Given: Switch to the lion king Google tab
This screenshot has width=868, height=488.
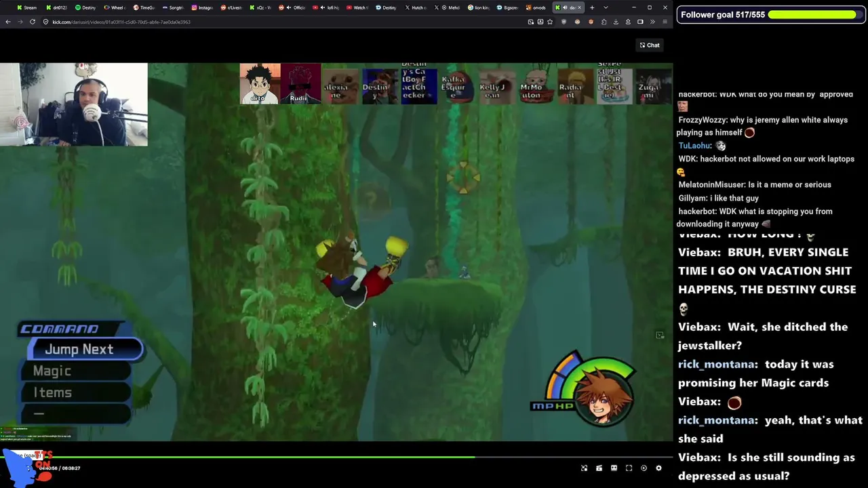Looking at the screenshot, I should 479,7.
